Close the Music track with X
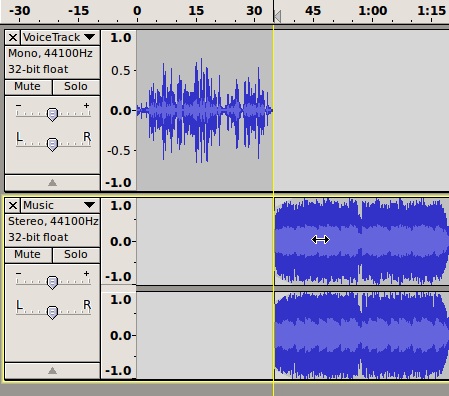This screenshot has height=396, width=449. pos(13,205)
